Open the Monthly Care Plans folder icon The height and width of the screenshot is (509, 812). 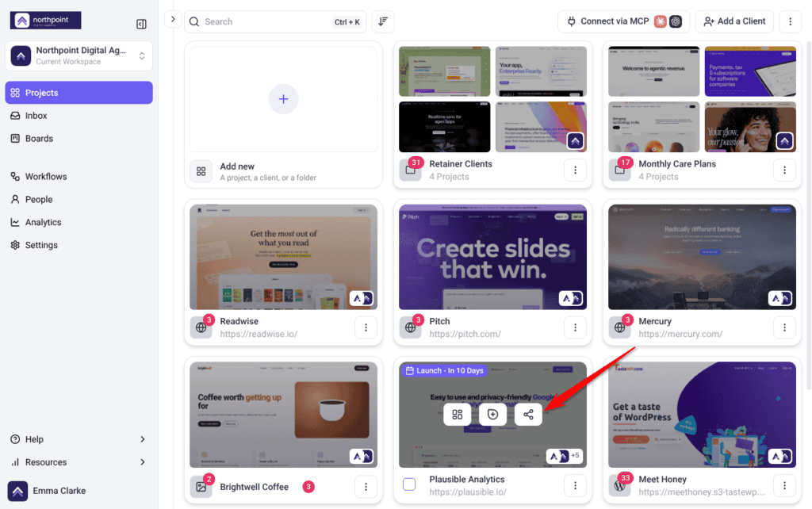point(620,170)
